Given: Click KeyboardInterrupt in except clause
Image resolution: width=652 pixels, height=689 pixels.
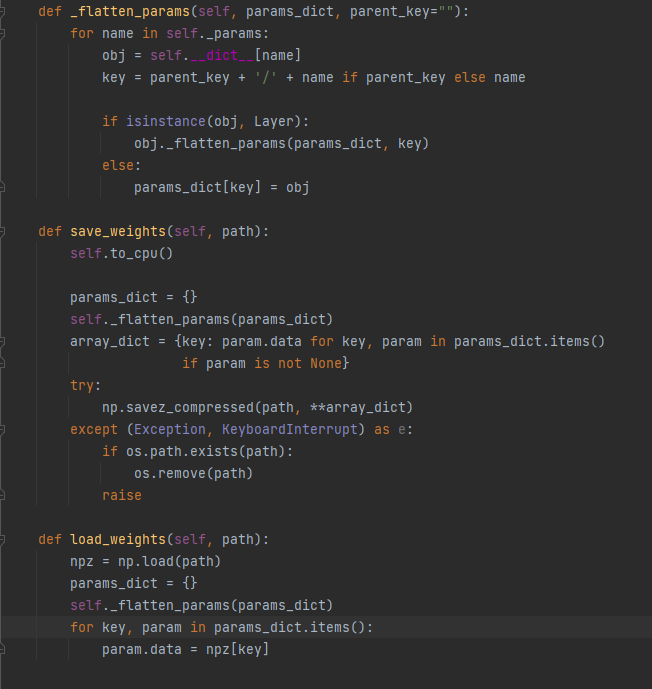Looking at the screenshot, I should [290, 429].
